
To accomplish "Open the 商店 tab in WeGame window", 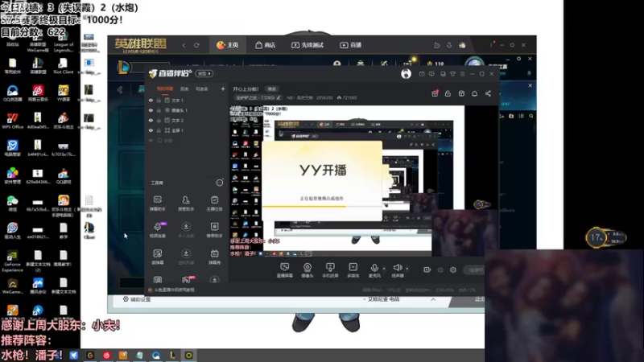I will point(266,45).
